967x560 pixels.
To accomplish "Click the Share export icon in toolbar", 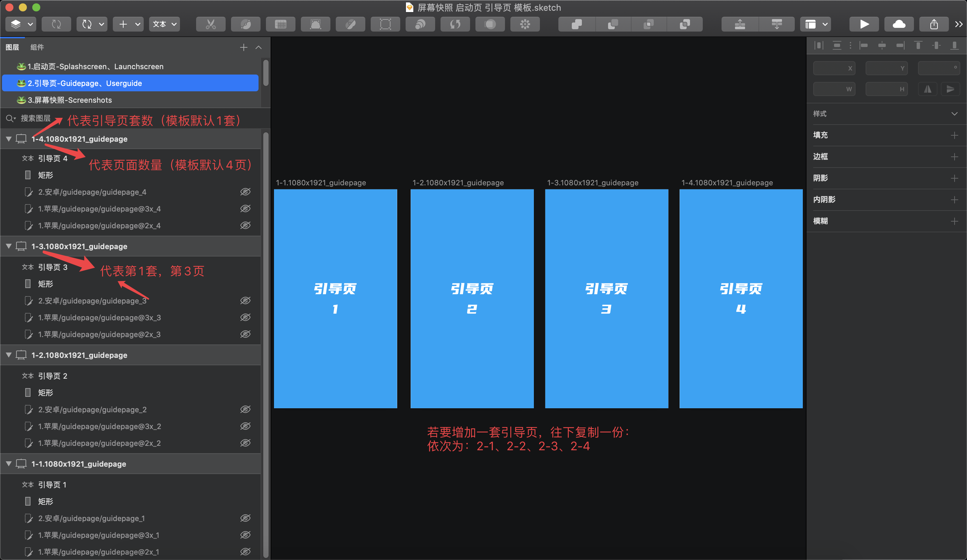I will (934, 25).
